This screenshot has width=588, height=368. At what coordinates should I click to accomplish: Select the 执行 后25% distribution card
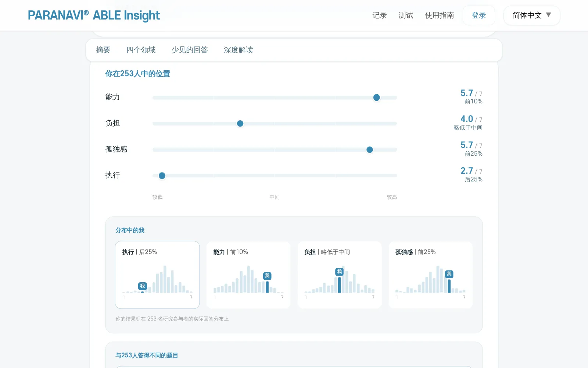157,275
